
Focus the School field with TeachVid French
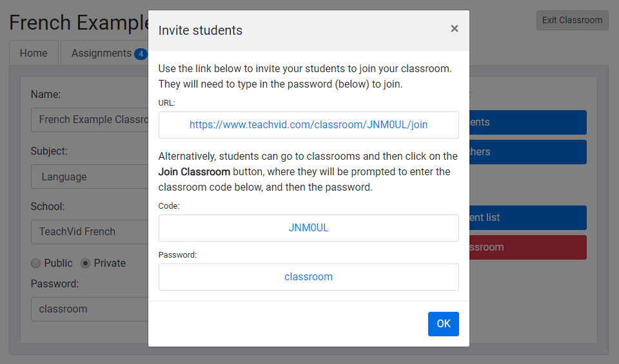point(90,231)
